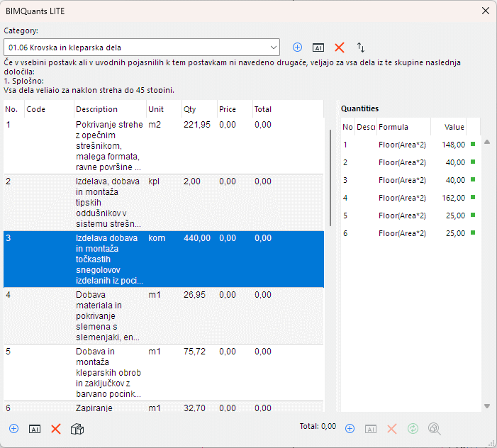
Task: Select item row 2 Izdelava, dobava in montaža
Action: tap(164, 203)
